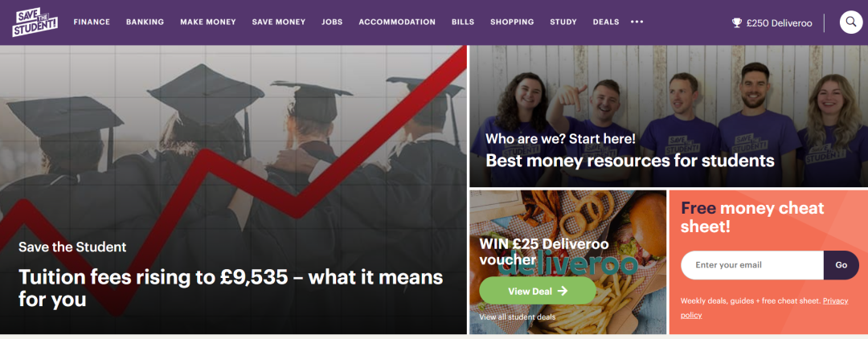Viewport: 868px width, 339px height.
Task: Open the Deals menu item
Action: tap(606, 22)
